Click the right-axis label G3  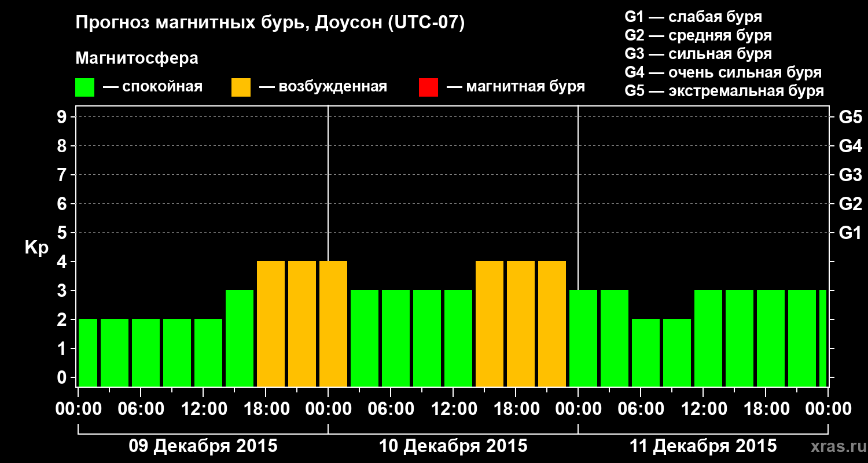click(850, 175)
